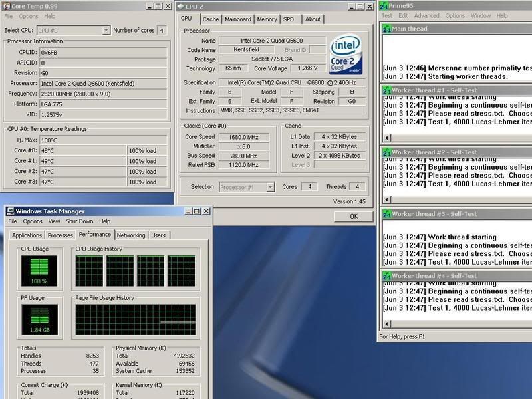This screenshot has width=532, height=399.
Task: Switch to the Memory tab in CPU-Z
Action: click(x=267, y=19)
